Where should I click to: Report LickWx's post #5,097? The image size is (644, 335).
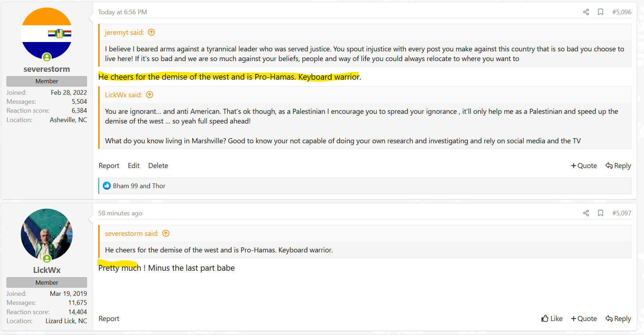click(x=109, y=318)
